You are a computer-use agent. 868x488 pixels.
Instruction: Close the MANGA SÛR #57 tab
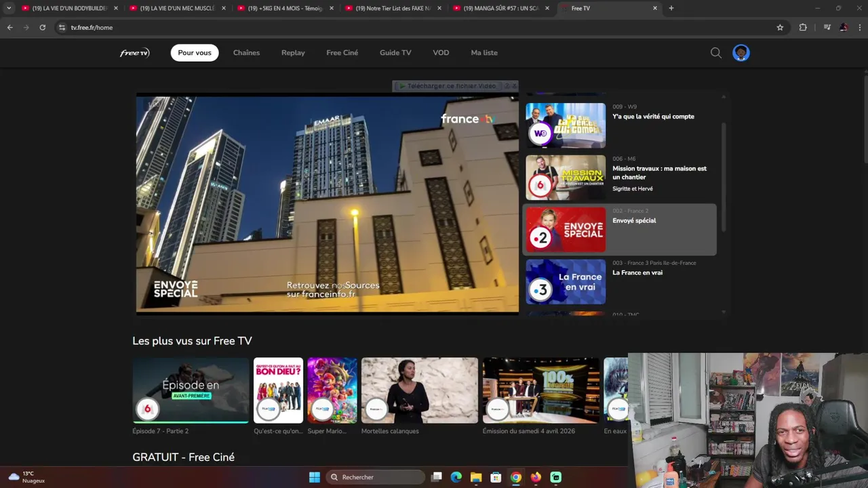[x=547, y=8]
